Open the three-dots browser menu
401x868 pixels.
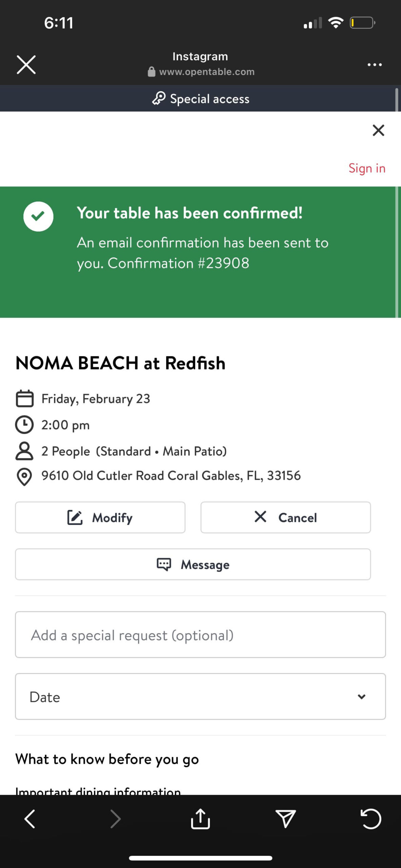point(375,64)
